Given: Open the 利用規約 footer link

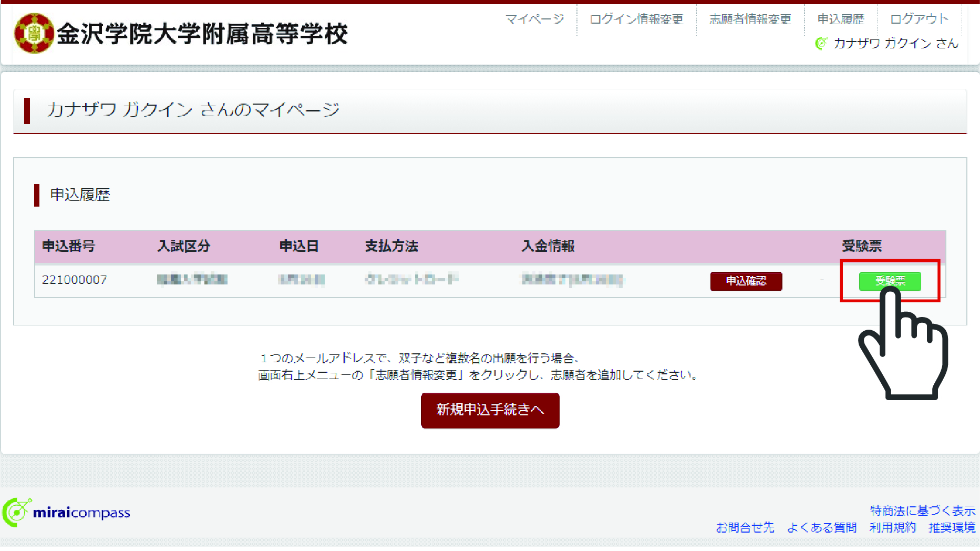Looking at the screenshot, I should pyautogui.click(x=892, y=527).
